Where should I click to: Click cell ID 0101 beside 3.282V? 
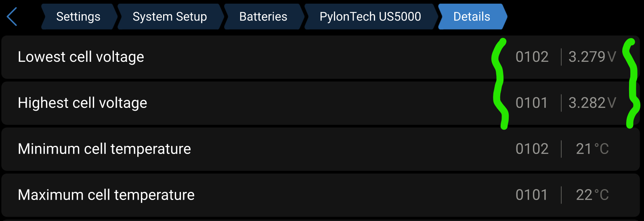tap(531, 103)
